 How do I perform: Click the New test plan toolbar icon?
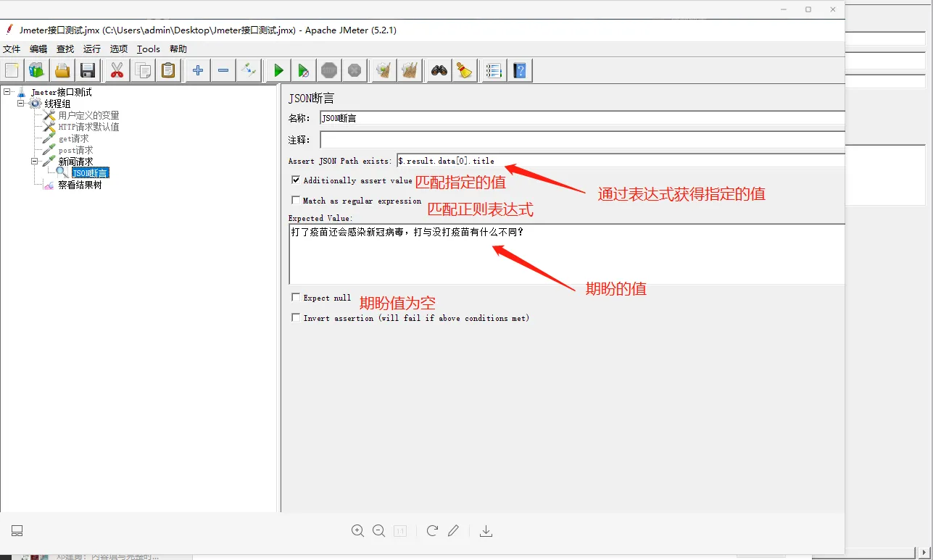12,70
